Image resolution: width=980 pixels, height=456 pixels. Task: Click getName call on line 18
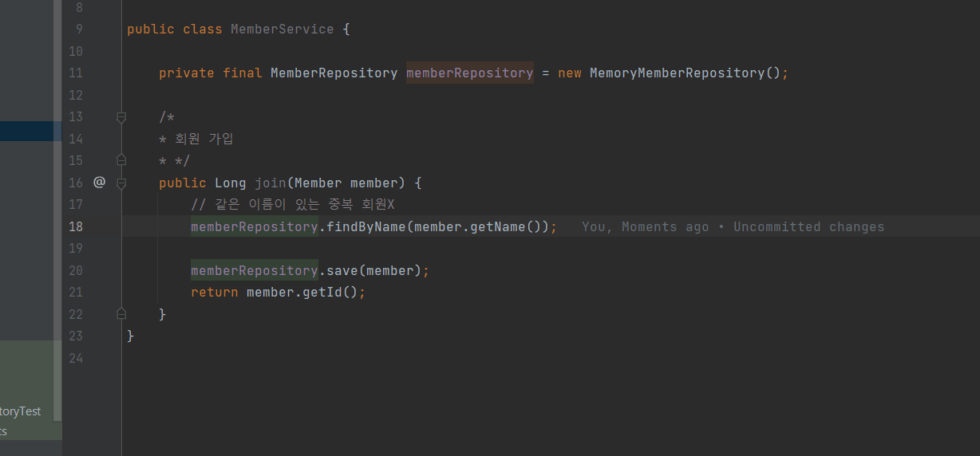click(x=498, y=227)
